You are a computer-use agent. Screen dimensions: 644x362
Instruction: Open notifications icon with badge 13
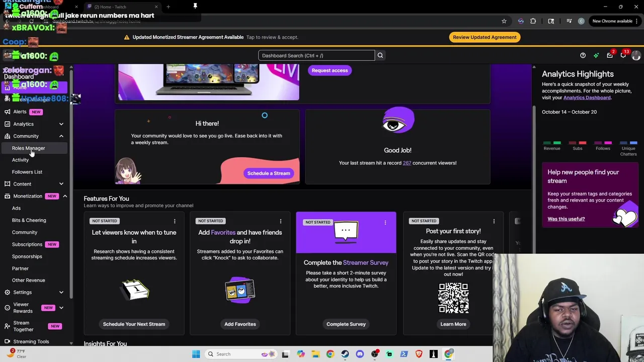[x=623, y=55]
